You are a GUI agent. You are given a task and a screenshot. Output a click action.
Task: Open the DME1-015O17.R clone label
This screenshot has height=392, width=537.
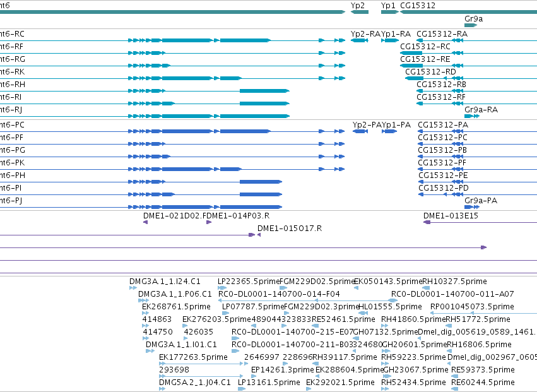click(290, 229)
